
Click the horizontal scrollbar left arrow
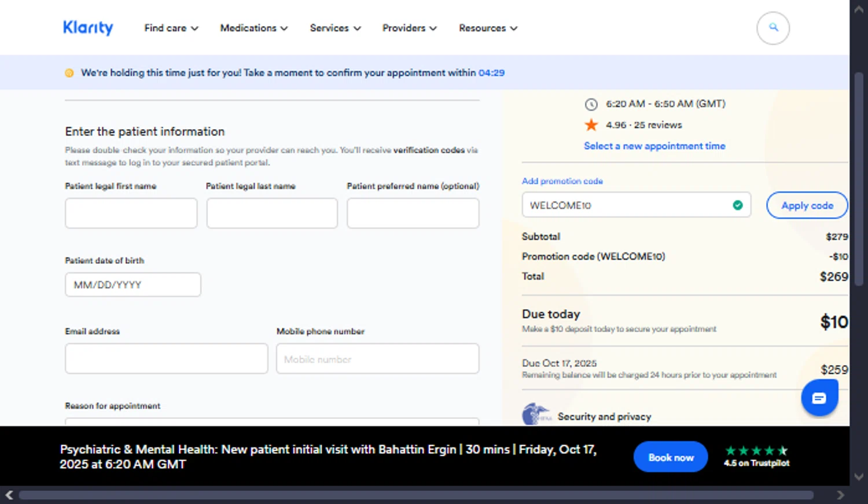tap(9, 495)
